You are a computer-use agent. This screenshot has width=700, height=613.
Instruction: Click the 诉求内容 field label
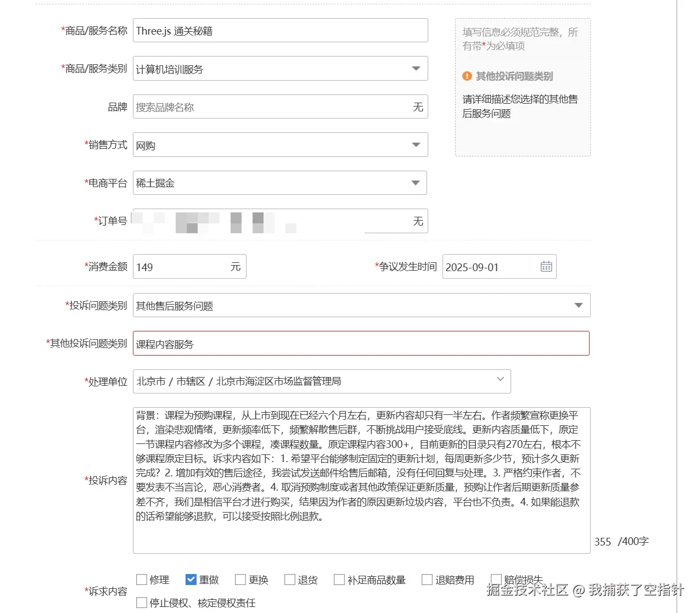(106, 591)
